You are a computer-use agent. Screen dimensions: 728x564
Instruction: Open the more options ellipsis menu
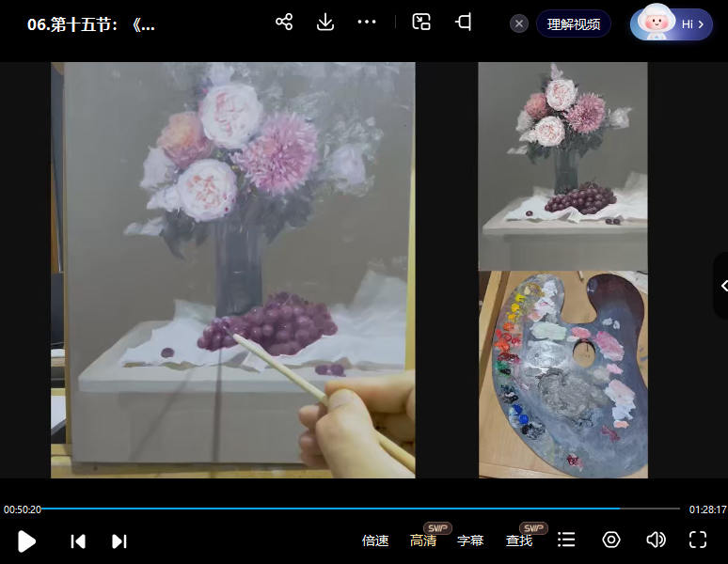coord(367,23)
